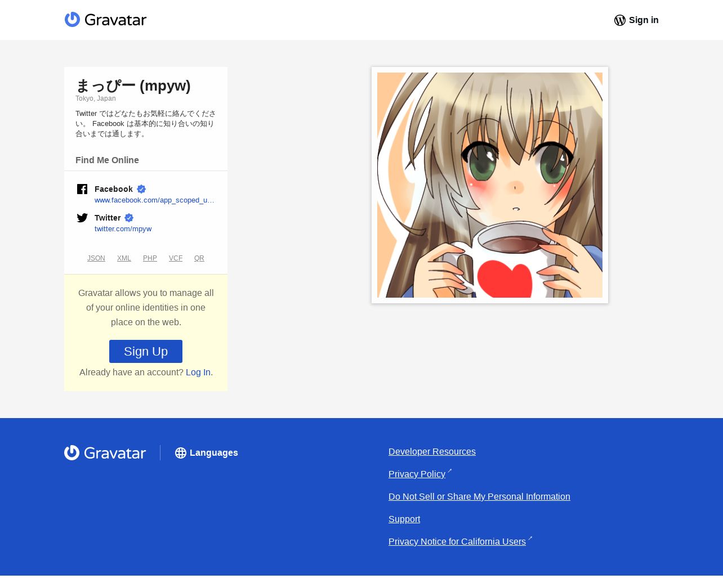The width and height of the screenshot is (723, 588).
Task: Open the Languages selector
Action: pyautogui.click(x=207, y=453)
